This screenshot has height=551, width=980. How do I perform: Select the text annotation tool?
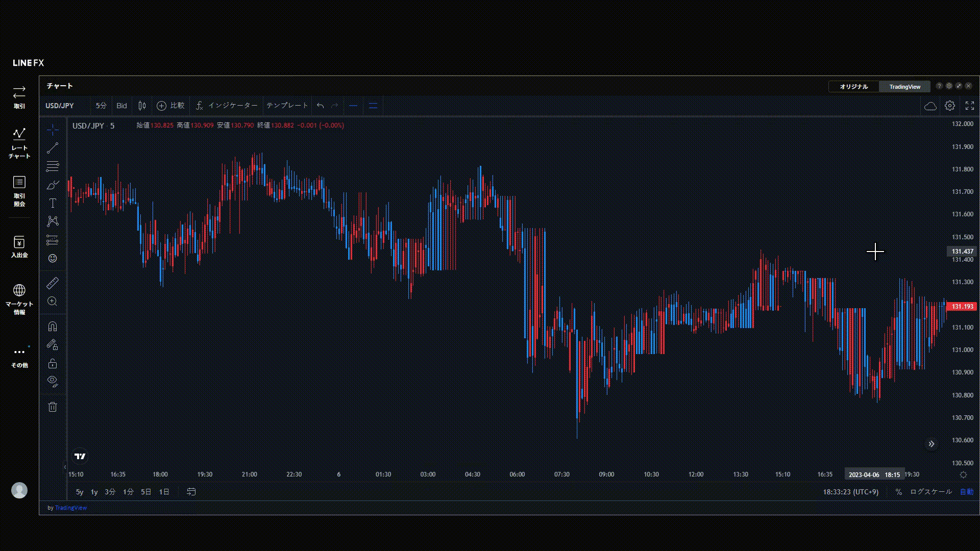coord(53,203)
